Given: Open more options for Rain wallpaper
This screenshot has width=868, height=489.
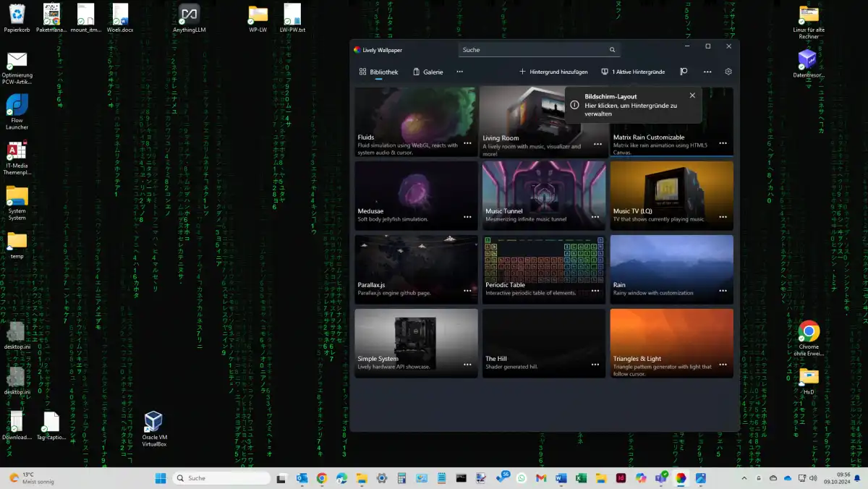Looking at the screenshot, I should tap(723, 291).
